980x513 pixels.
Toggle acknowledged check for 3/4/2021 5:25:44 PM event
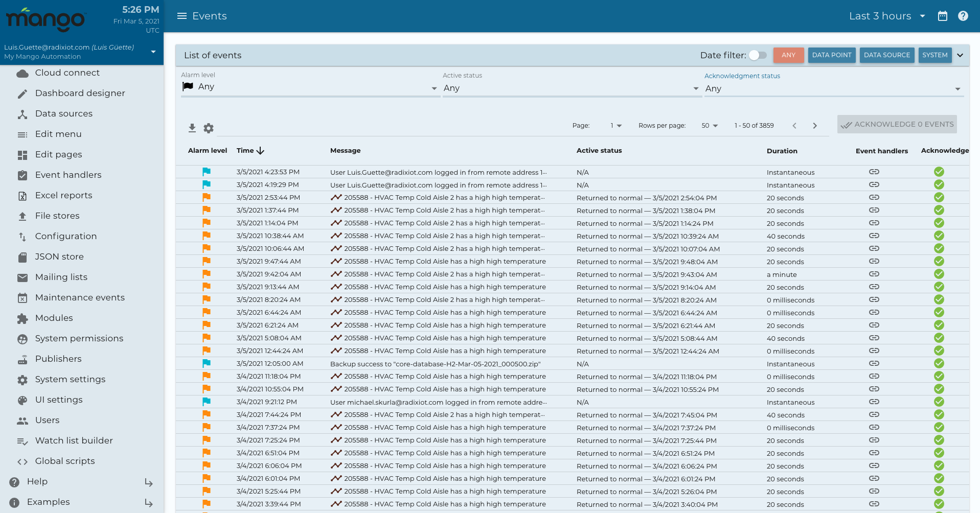939,491
